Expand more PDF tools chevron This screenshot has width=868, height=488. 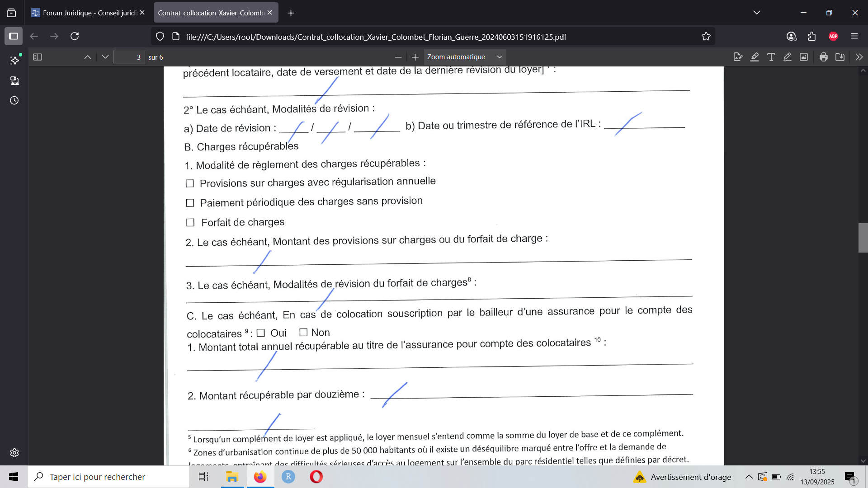[859, 57]
